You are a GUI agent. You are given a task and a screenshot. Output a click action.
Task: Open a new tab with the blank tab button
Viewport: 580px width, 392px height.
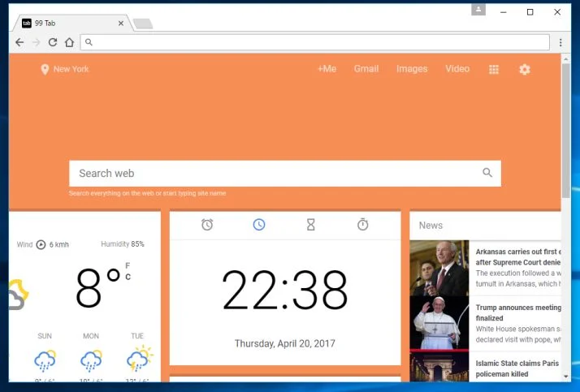click(x=143, y=24)
